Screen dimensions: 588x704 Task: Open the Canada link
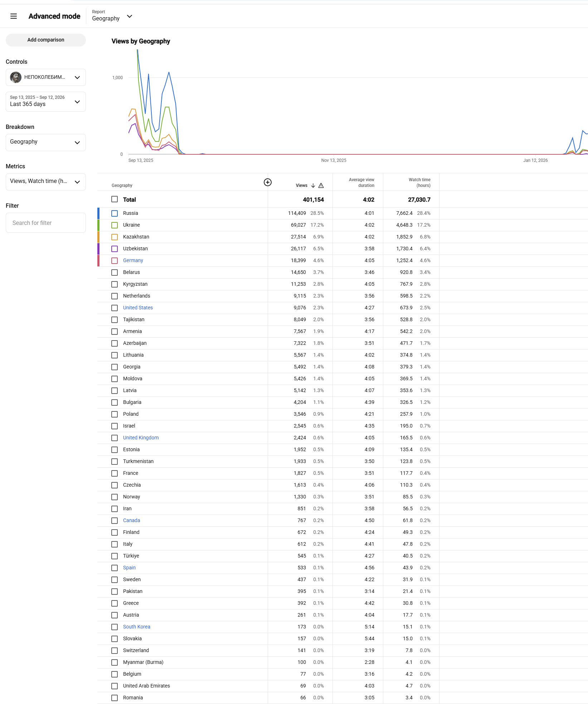coord(131,520)
